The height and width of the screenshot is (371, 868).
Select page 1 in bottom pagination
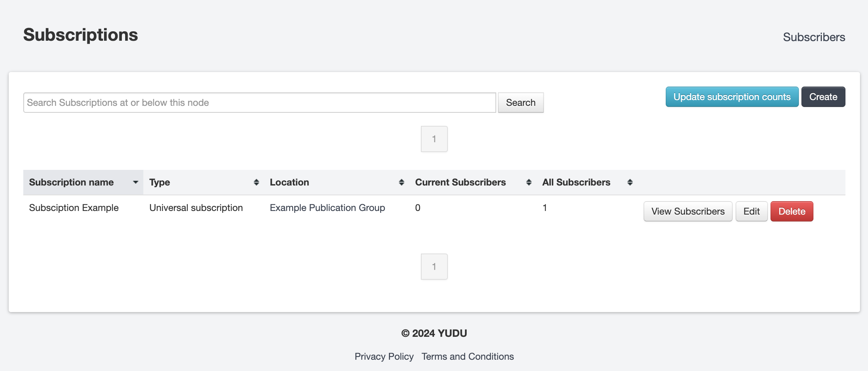(x=434, y=267)
